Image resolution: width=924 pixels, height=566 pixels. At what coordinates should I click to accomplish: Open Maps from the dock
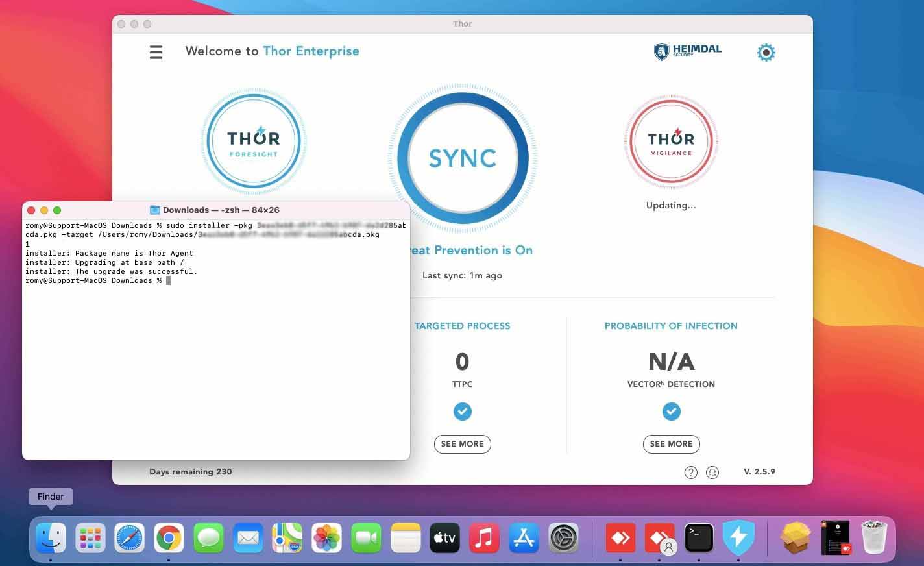[x=287, y=538]
